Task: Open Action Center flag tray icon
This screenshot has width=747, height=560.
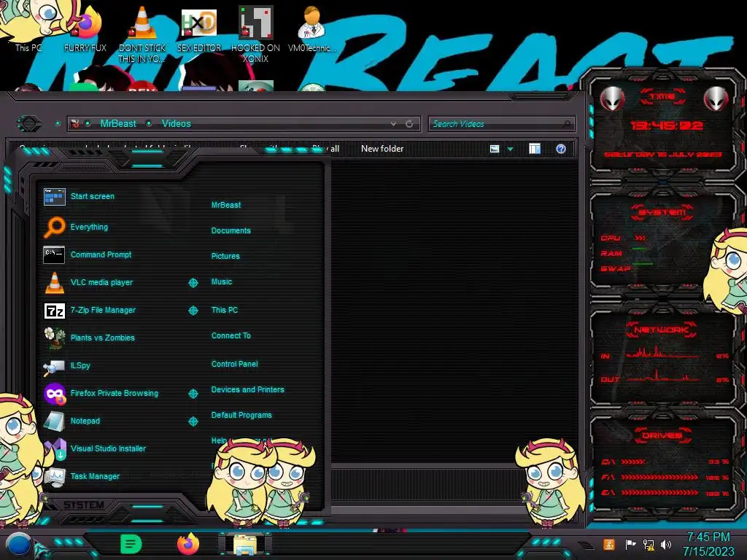Action: (630, 544)
